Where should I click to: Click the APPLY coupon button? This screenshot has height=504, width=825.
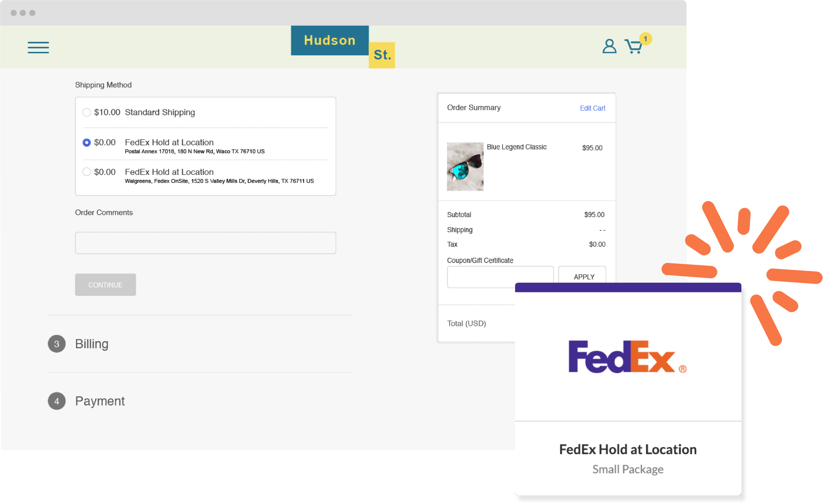click(x=583, y=276)
